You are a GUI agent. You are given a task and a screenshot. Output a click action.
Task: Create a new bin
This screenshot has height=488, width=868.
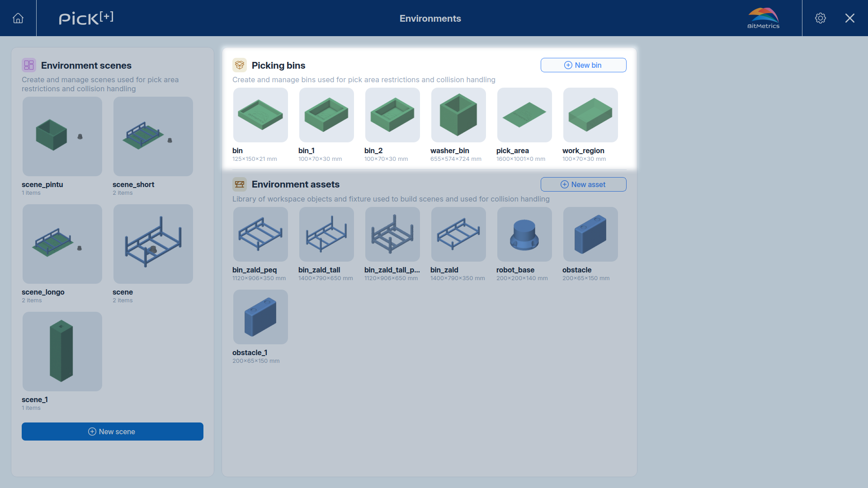click(x=584, y=65)
